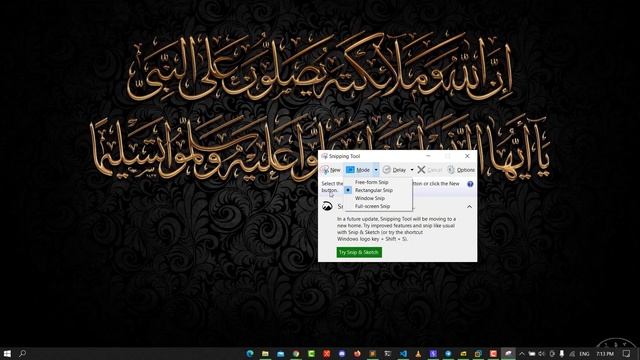Viewport: 640px width, 360px height.
Task: Open volume control in system tray
Action: (x=542, y=354)
